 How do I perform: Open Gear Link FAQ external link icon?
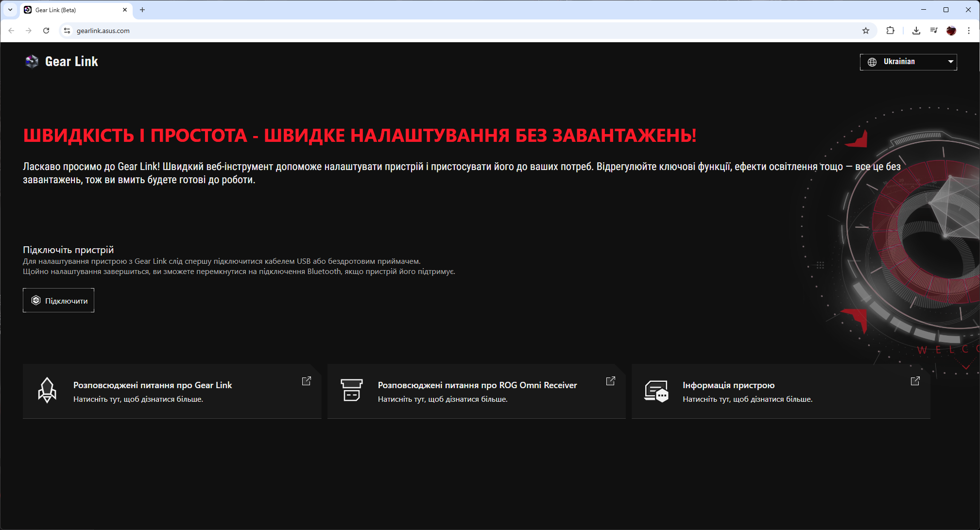[306, 381]
